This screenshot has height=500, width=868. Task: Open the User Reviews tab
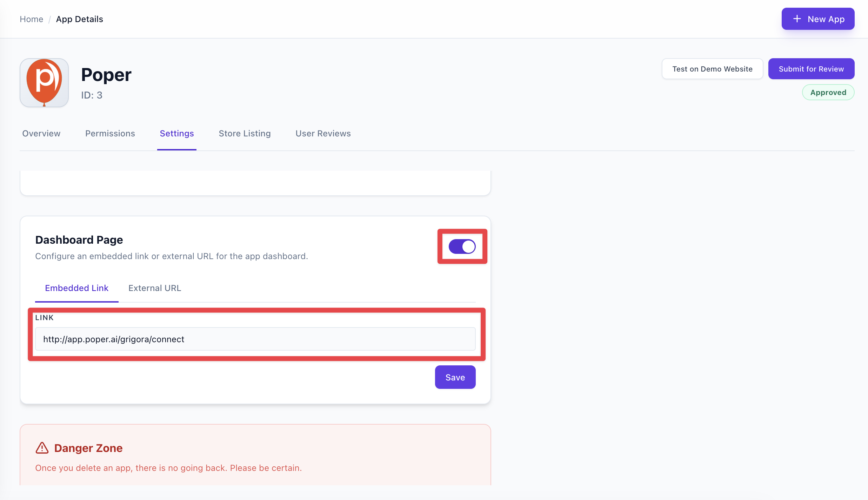coord(323,134)
